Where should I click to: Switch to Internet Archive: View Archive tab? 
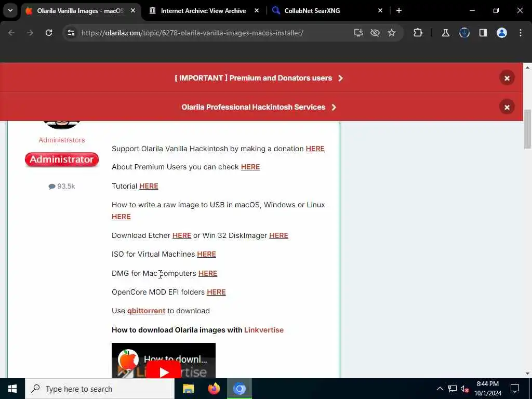pos(203,11)
